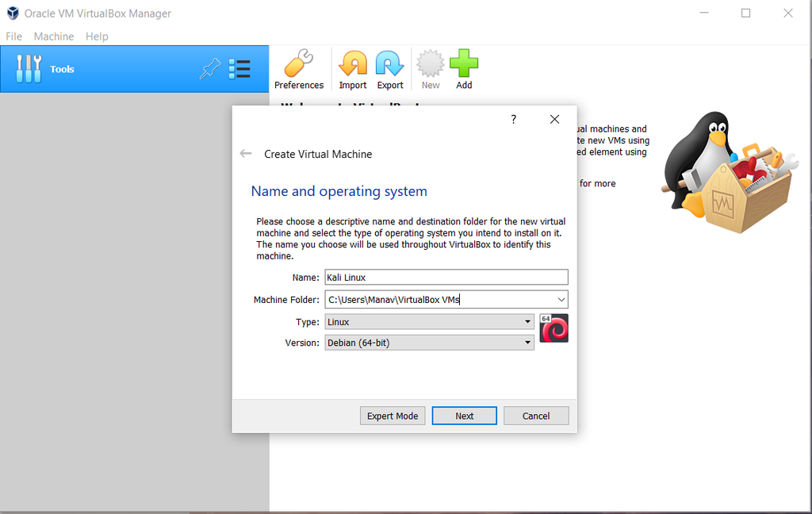
Task: Click the 'Name:' label
Action: point(305,277)
